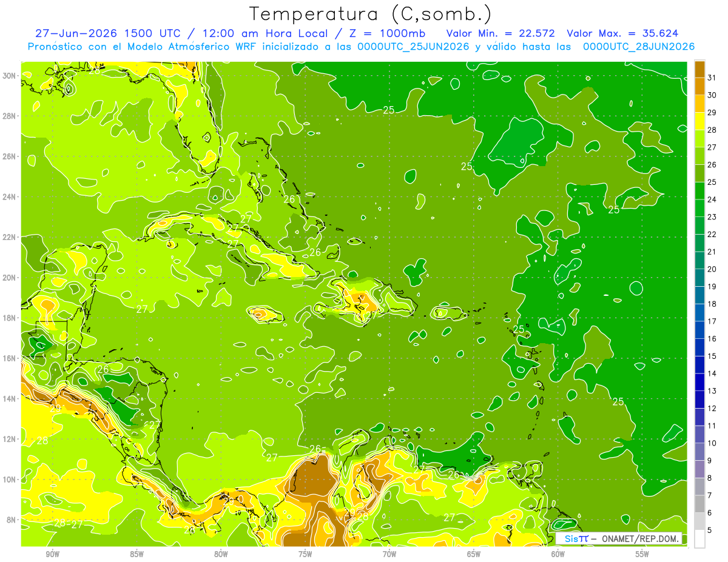
Task: Click the 90W longitude axis label
Action: tap(53, 554)
